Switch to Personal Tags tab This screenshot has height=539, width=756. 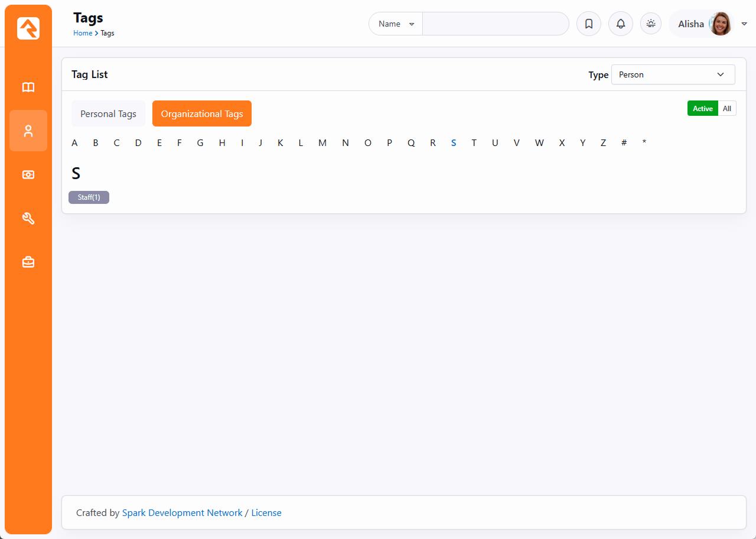pyautogui.click(x=108, y=114)
